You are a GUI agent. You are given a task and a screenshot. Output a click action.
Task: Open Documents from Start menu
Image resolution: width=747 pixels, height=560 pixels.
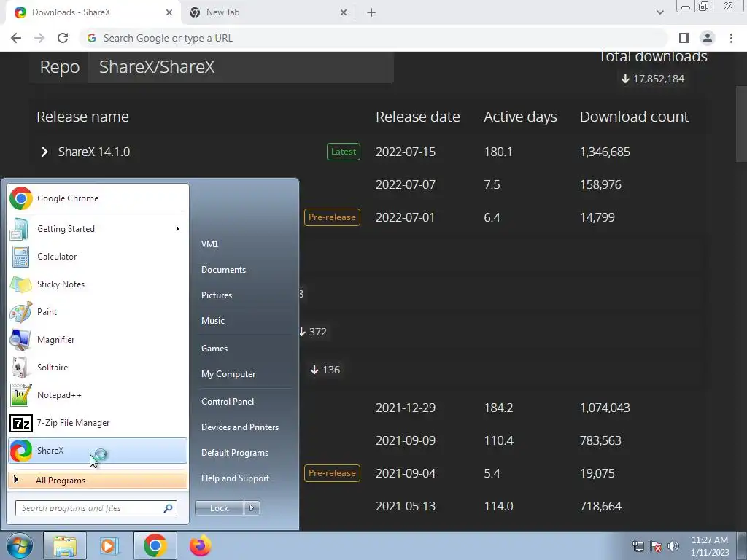coord(223,270)
